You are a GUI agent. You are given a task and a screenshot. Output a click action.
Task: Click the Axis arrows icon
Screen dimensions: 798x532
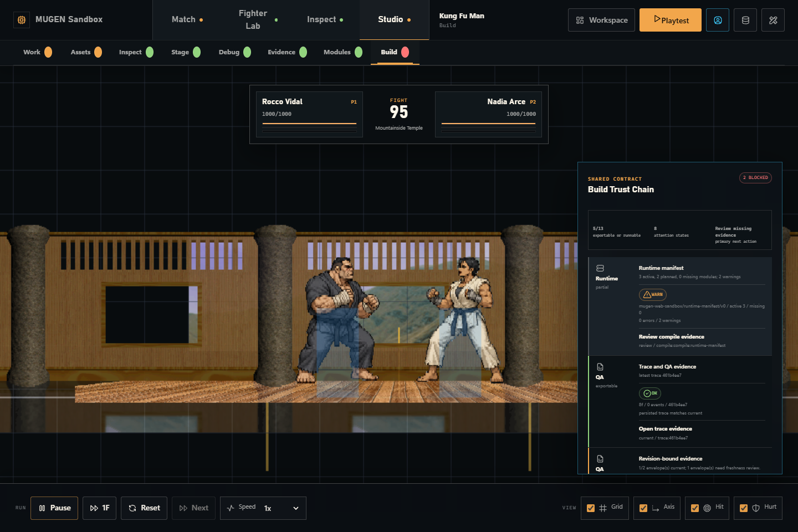(x=656, y=508)
